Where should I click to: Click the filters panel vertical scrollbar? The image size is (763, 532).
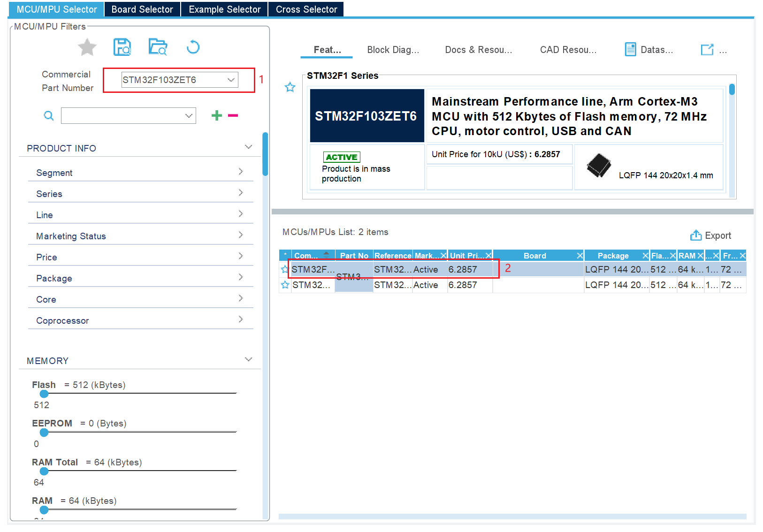(x=265, y=154)
